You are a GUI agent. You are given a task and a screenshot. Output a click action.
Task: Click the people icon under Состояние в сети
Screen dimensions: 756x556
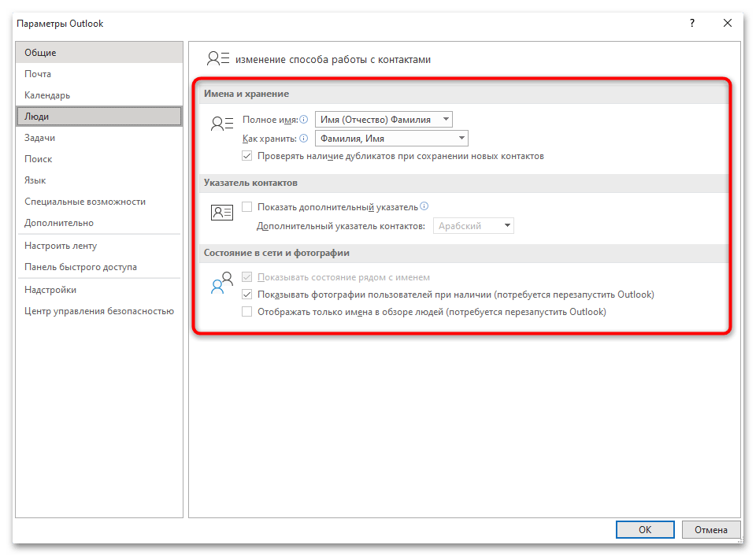click(x=222, y=282)
